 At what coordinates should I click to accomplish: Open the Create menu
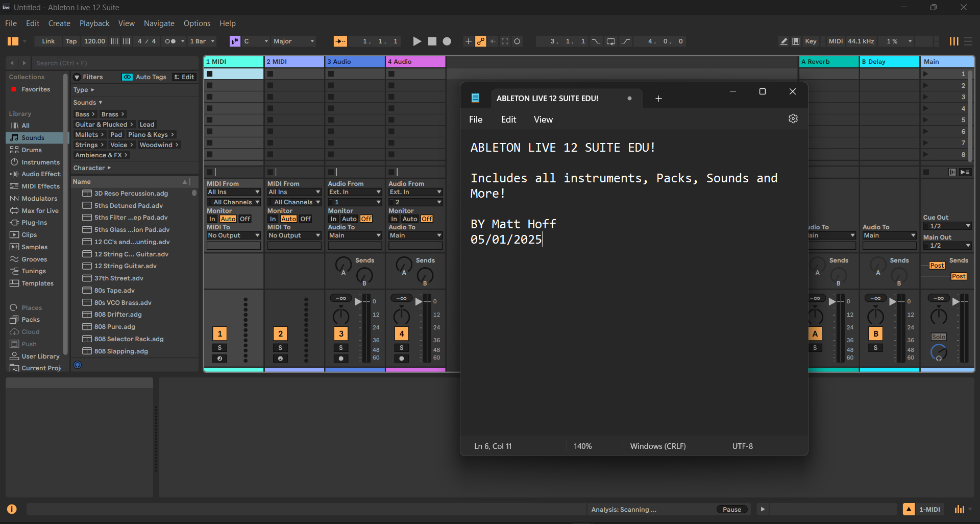59,23
